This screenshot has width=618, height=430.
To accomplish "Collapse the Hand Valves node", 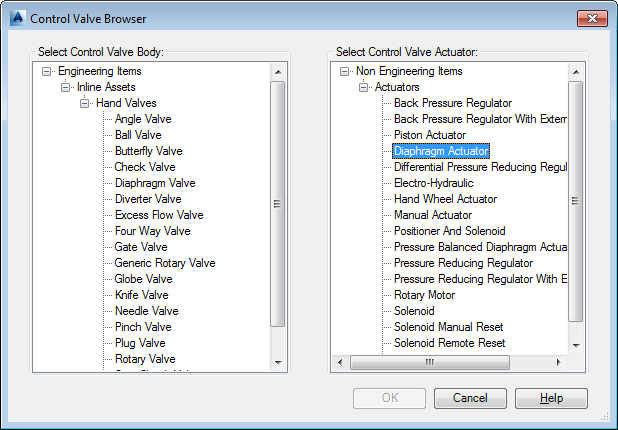I will tap(84, 103).
